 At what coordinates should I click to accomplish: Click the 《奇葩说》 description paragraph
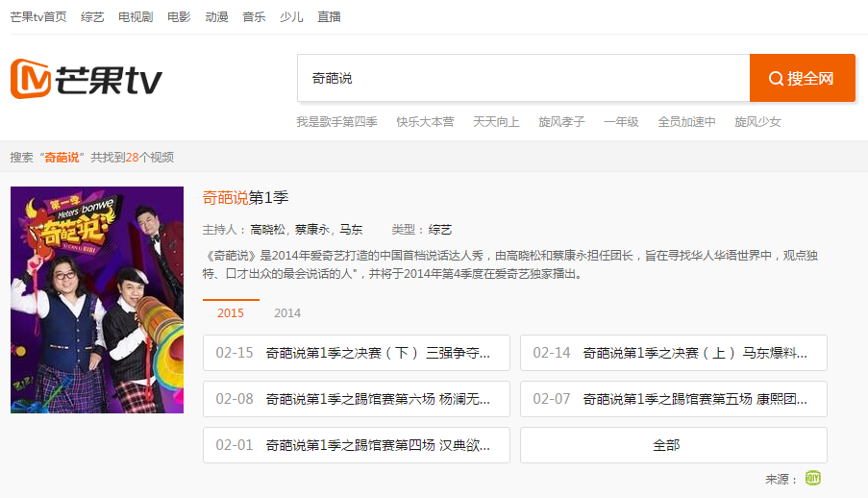click(510, 264)
